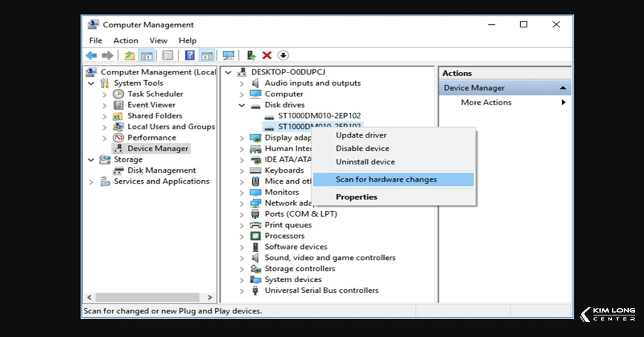Screen dimensions: 644x337
Task: Open More Actions in the Actions pane
Action: pyautogui.click(x=486, y=102)
